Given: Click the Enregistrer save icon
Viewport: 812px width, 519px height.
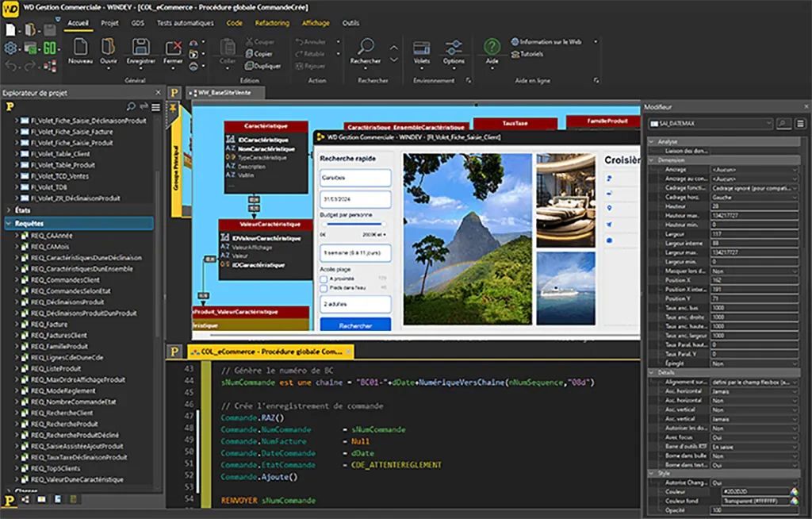Looking at the screenshot, I should [140, 48].
